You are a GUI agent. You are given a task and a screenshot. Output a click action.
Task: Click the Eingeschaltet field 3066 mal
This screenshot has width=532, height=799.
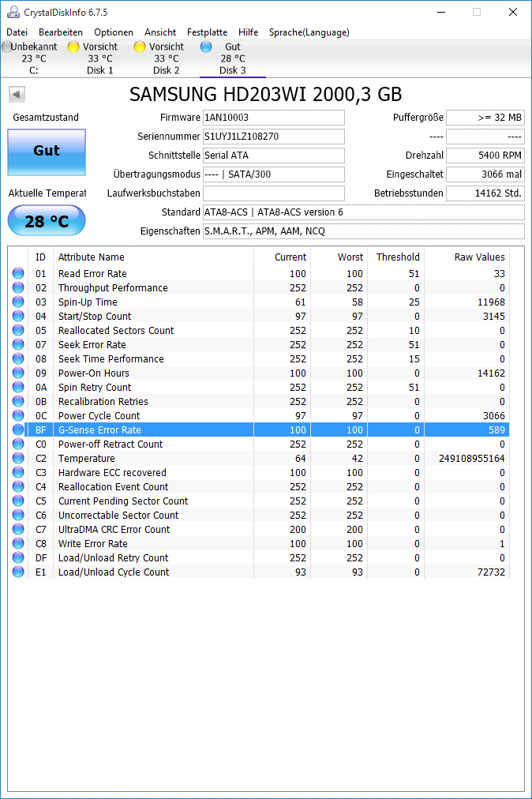pos(485,174)
